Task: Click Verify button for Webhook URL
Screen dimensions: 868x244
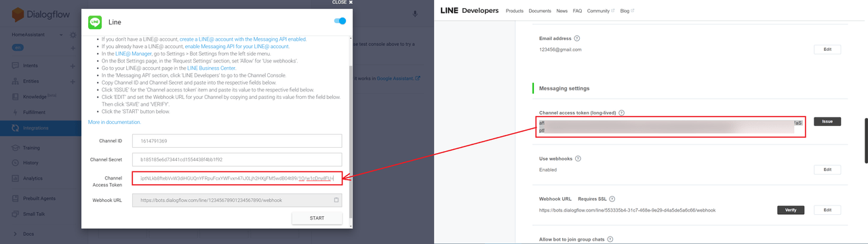Action: (x=791, y=210)
